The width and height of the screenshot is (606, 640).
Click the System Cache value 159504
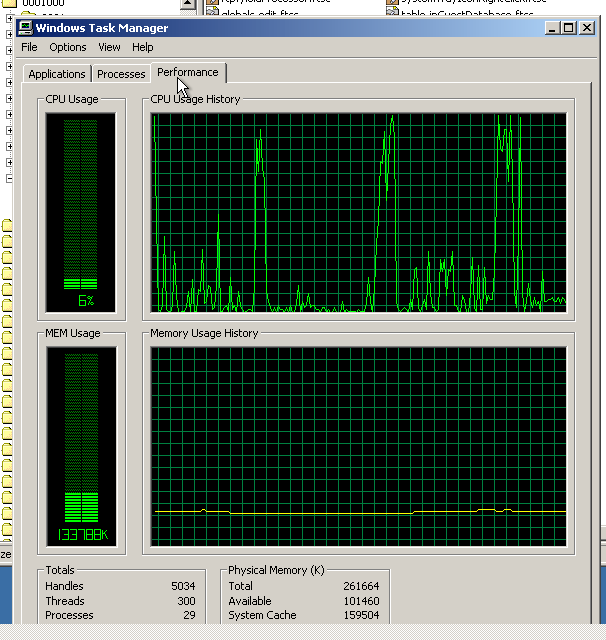pyautogui.click(x=359, y=616)
